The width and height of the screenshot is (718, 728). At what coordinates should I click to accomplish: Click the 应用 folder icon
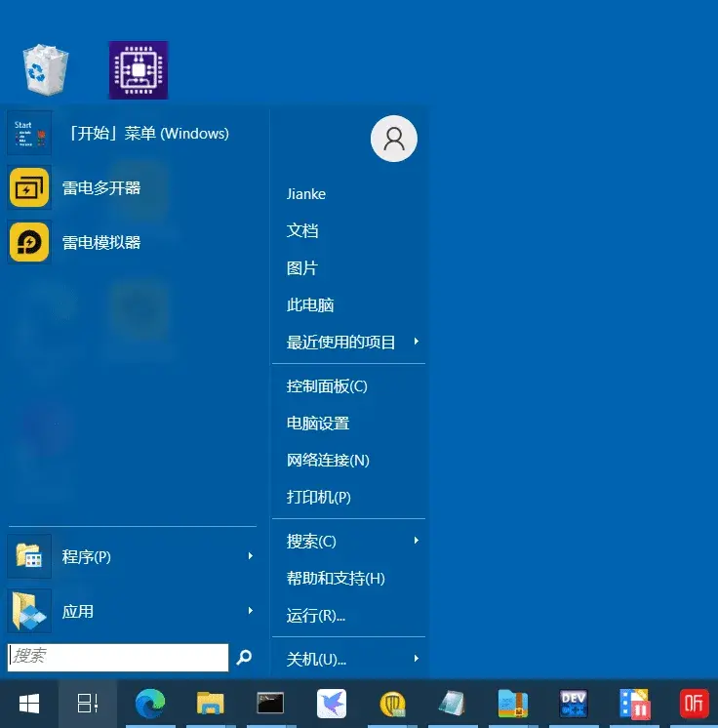29,611
